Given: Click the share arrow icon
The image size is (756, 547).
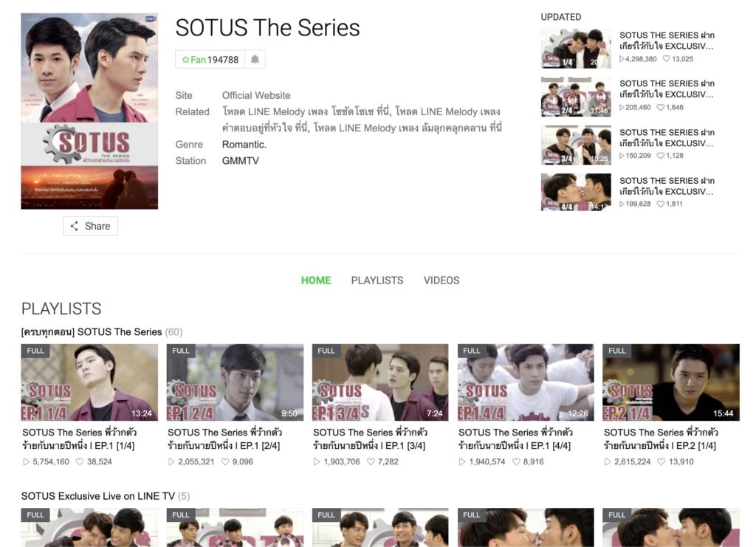Looking at the screenshot, I should tap(75, 226).
